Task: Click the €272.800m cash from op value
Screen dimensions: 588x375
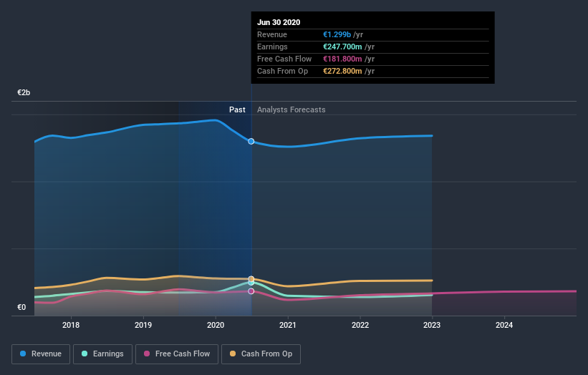Action: point(343,71)
